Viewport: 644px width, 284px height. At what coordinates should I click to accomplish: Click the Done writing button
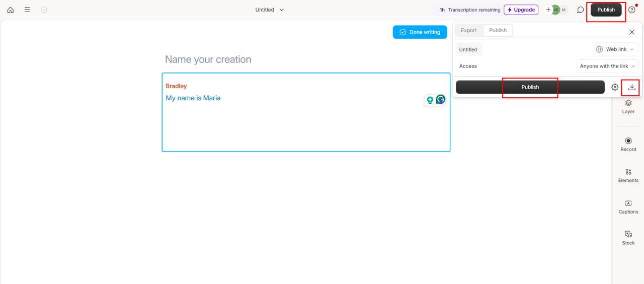click(x=420, y=32)
